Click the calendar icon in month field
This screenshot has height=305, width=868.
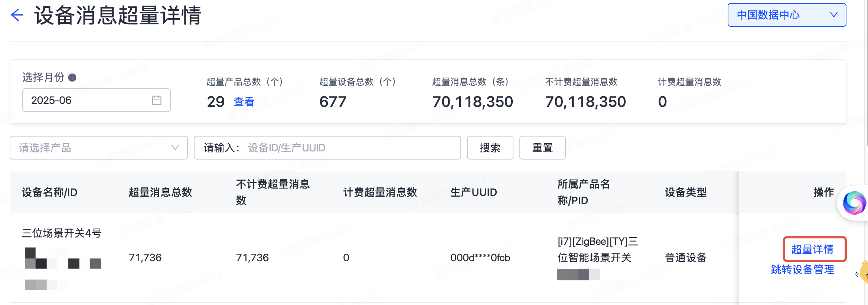(157, 100)
